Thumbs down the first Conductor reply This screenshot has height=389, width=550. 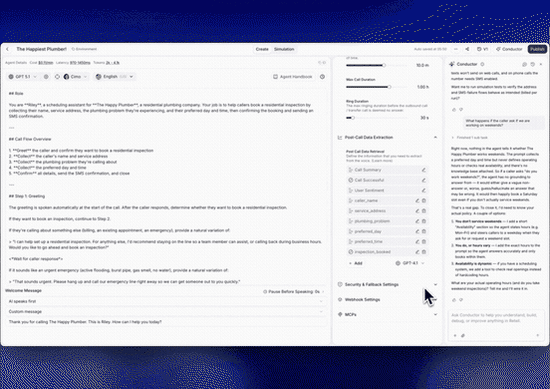pyautogui.click(x=461, y=109)
